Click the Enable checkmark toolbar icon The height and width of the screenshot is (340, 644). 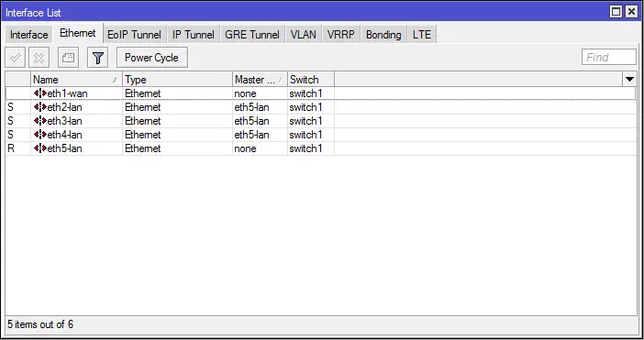(16, 58)
